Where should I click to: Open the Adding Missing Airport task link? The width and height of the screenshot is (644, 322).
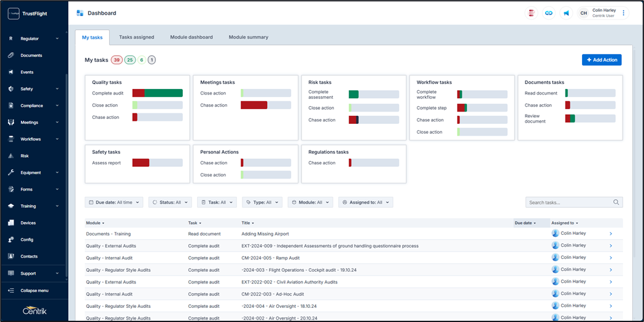point(265,234)
